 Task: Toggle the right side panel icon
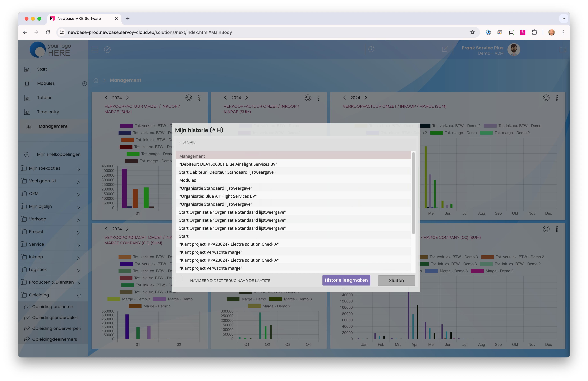[x=563, y=50]
